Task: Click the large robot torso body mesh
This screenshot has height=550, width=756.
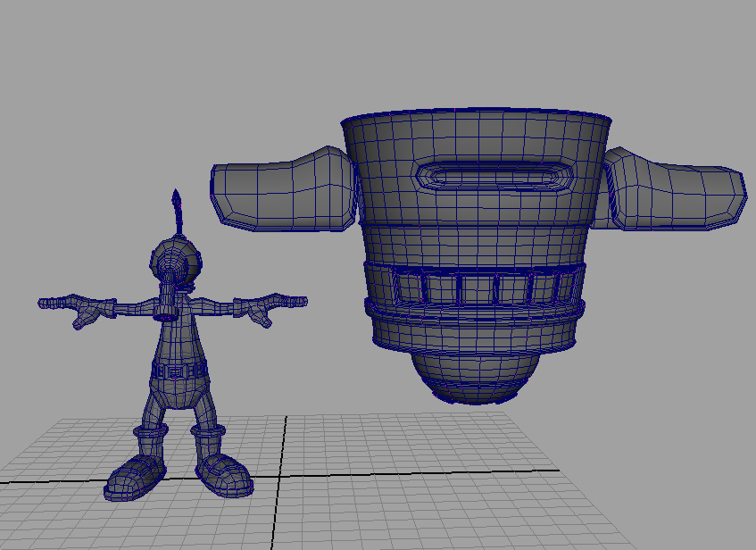Action: click(x=477, y=231)
